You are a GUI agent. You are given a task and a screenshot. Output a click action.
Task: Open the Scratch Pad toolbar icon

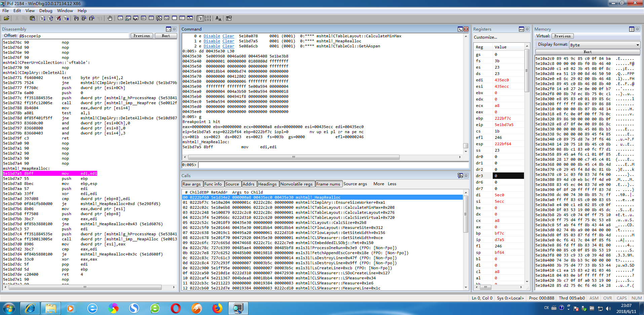point(174,18)
